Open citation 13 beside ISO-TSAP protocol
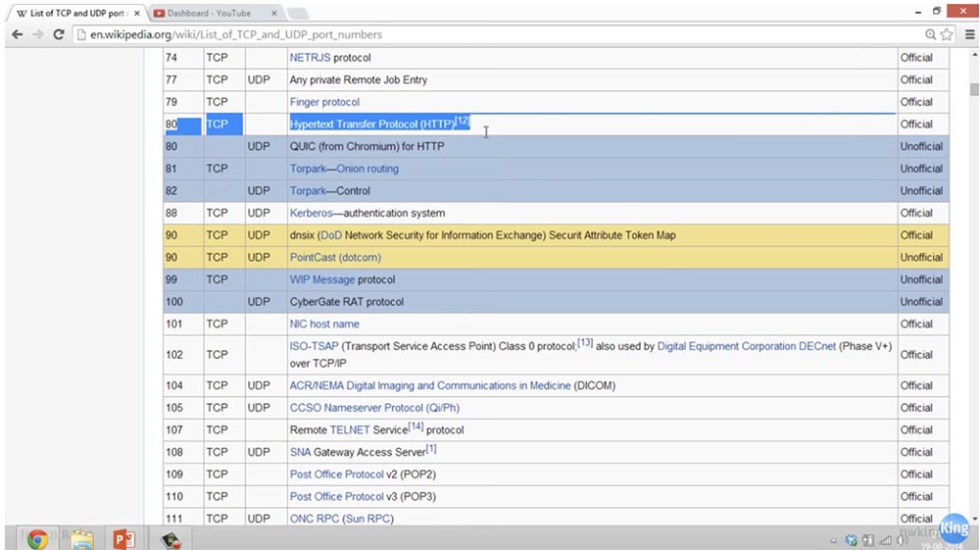The image size is (980, 550). [584, 343]
